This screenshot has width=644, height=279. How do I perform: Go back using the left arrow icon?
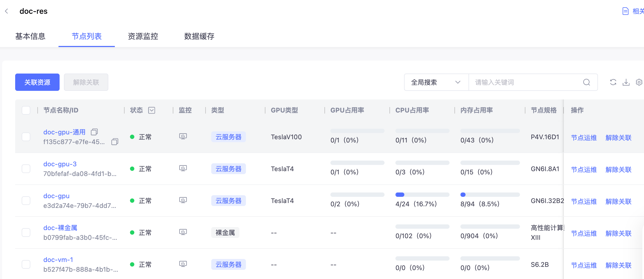7,11
